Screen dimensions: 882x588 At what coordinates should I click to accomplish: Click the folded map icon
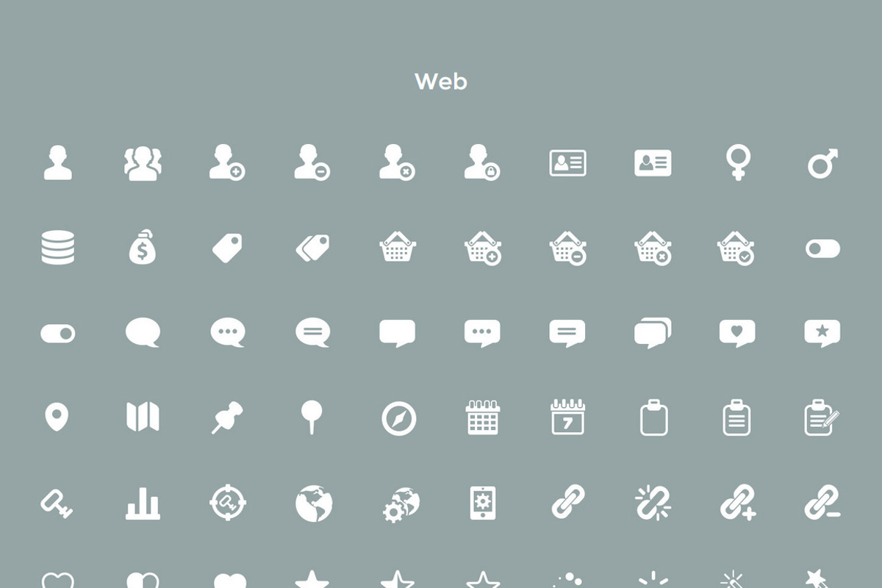(x=143, y=417)
